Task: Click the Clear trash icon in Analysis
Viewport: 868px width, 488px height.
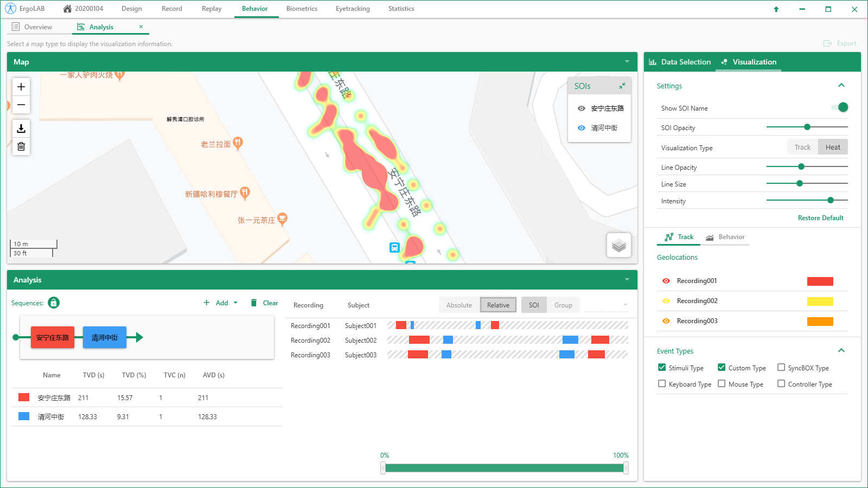Action: pos(253,303)
